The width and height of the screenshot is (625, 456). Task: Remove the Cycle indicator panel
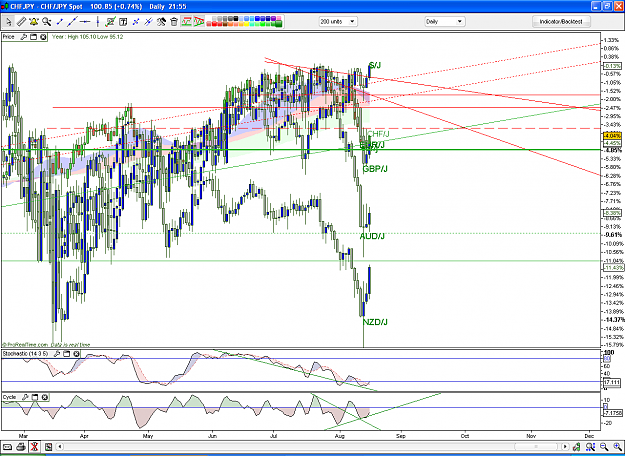[45, 397]
